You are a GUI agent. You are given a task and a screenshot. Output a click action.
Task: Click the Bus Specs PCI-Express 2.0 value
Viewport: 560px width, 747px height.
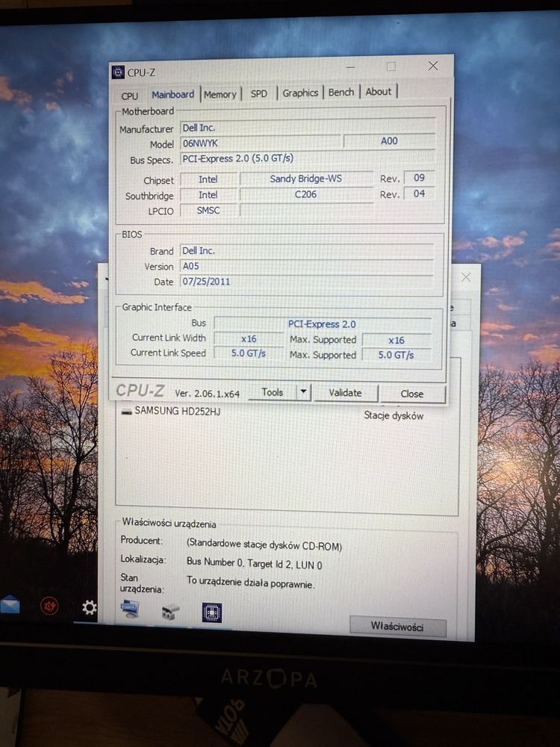click(308, 158)
